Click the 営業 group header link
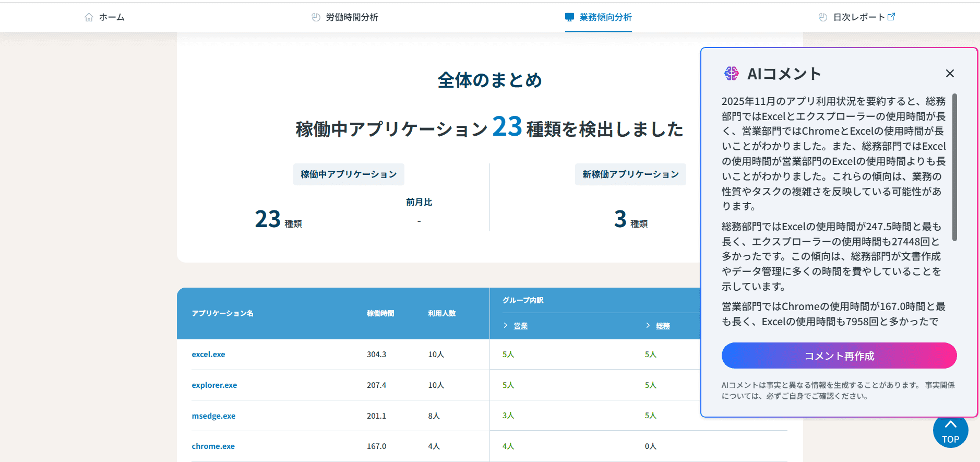This screenshot has width=980, height=462. point(520,326)
